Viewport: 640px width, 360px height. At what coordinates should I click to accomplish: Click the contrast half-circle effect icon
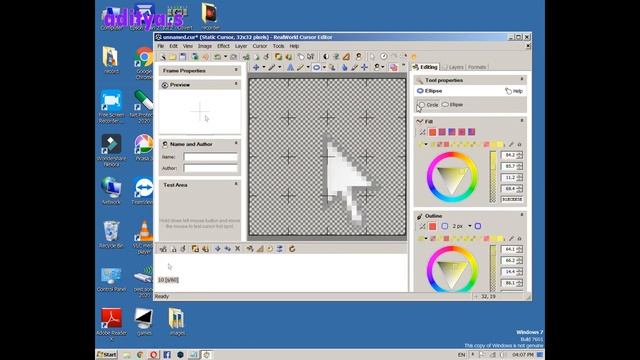326,57
